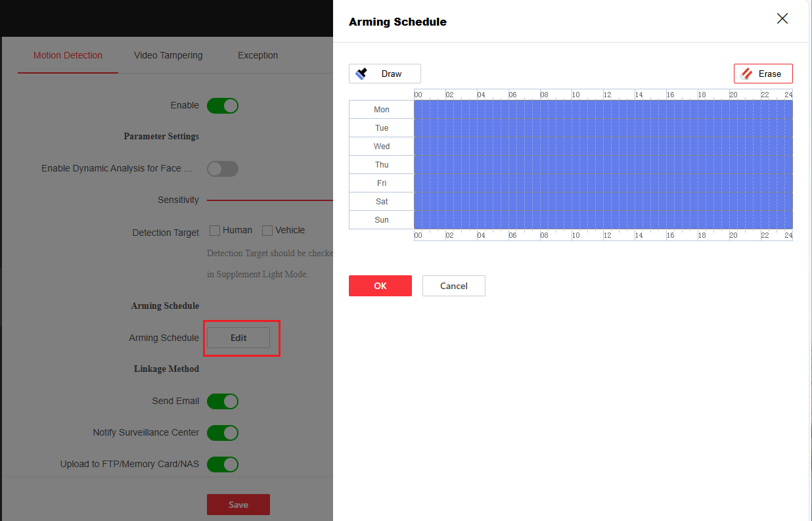Click the Erase eraser icon
Screen dimensions: 812x521
click(746, 74)
